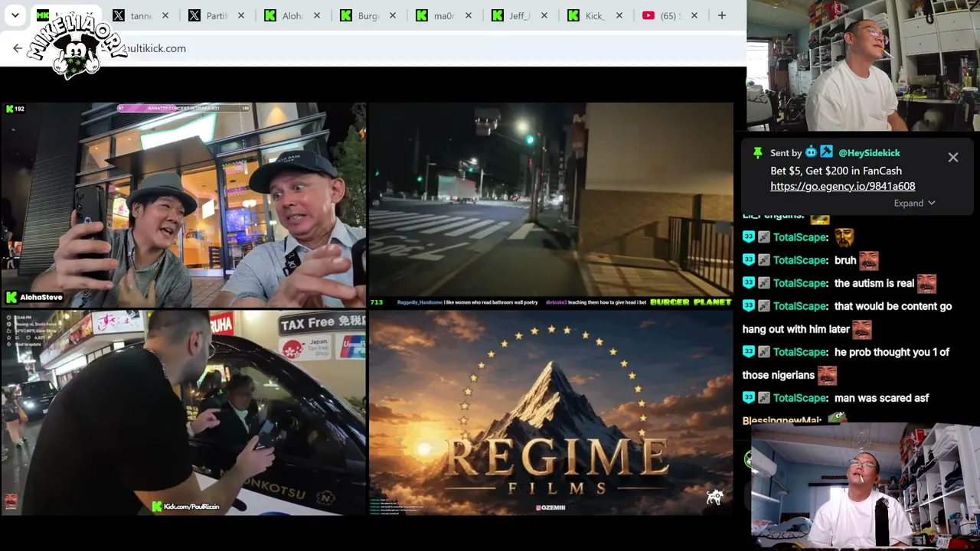This screenshot has width=980, height=551.
Task: Click the green pin icon on pinned message
Action: click(x=757, y=153)
